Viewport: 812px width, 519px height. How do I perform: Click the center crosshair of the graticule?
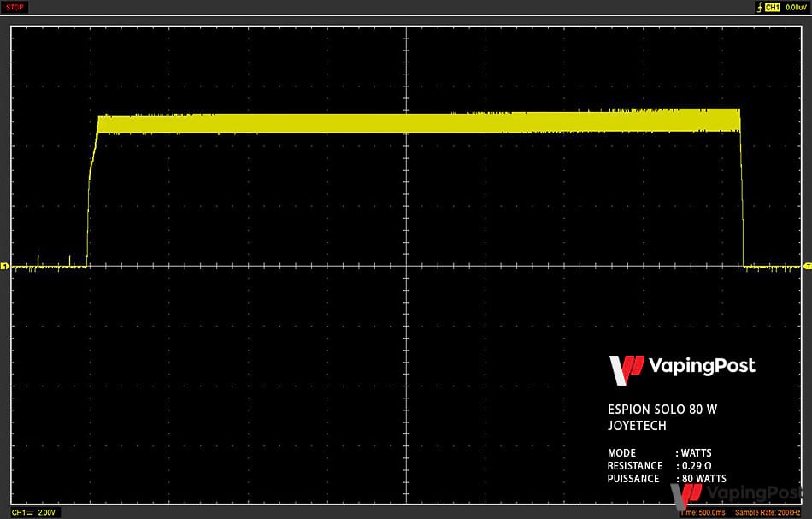[x=407, y=266]
